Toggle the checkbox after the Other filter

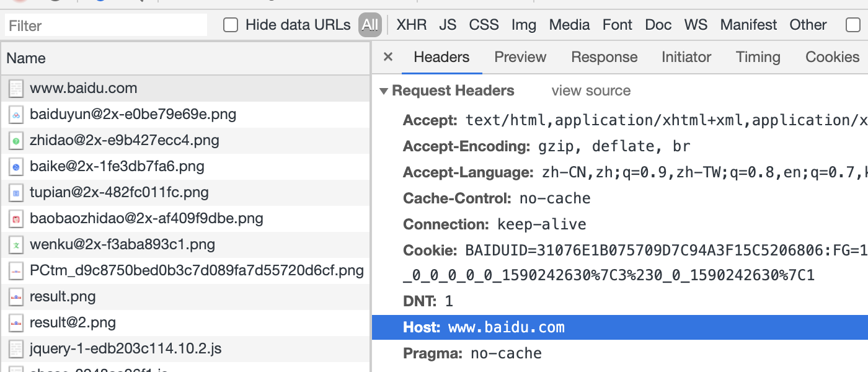tap(853, 25)
